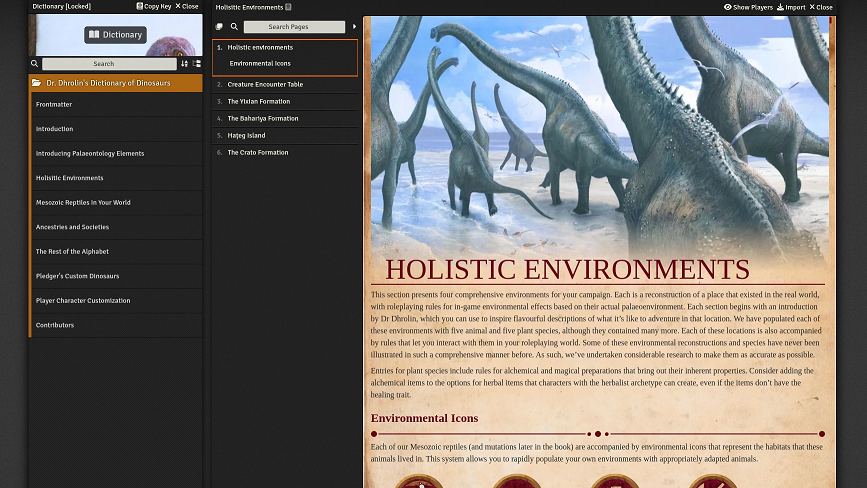Viewport: 867px width, 488px height.
Task: Click the journal document ID icon beside title
Action: [288, 7]
